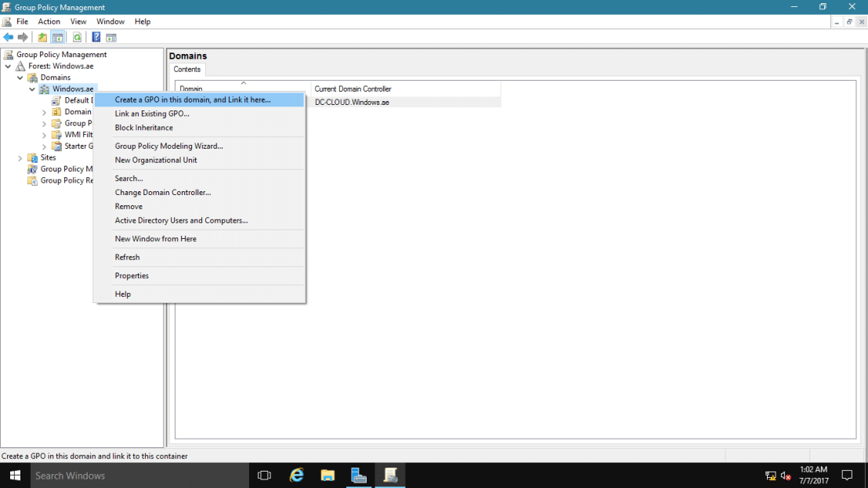Open the Help menu in menu bar
Viewport: 868px width, 488px height.
point(143,22)
